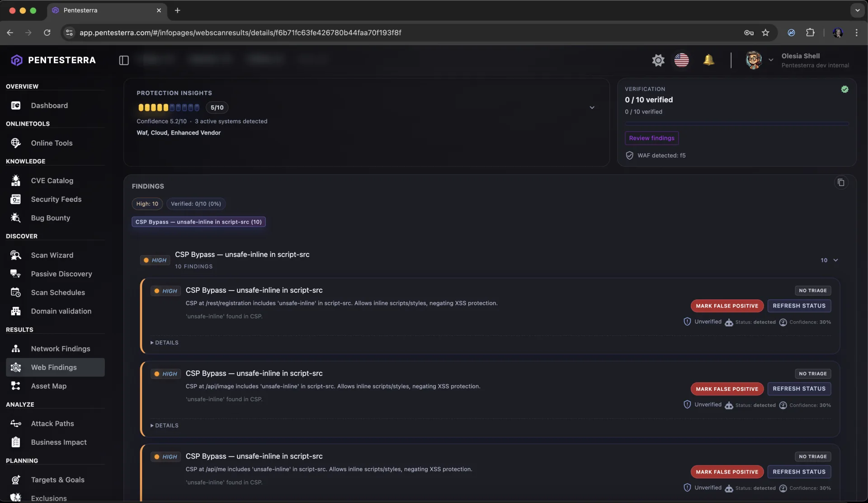Click the CVE Catalog sidebar icon
868x503 pixels.
(16, 180)
